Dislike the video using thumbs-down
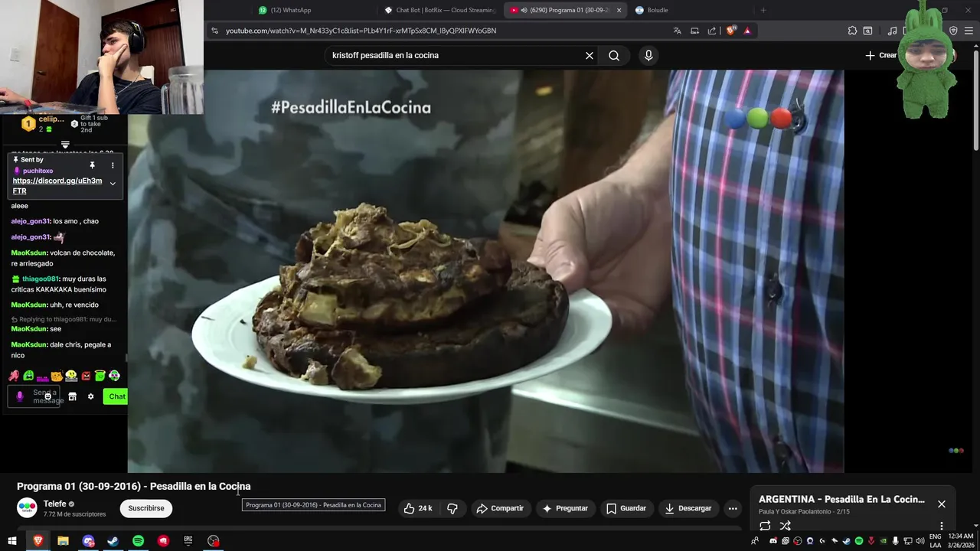Viewport: 980px width, 551px height. 452,508
